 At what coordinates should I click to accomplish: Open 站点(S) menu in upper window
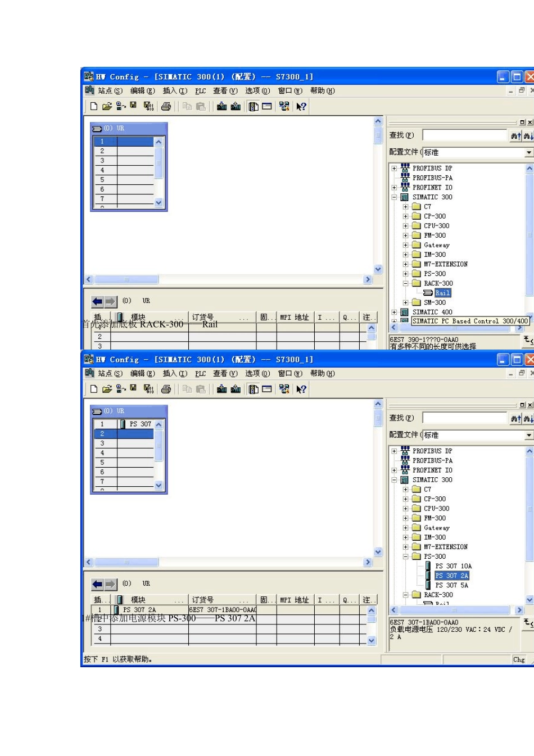click(110, 90)
